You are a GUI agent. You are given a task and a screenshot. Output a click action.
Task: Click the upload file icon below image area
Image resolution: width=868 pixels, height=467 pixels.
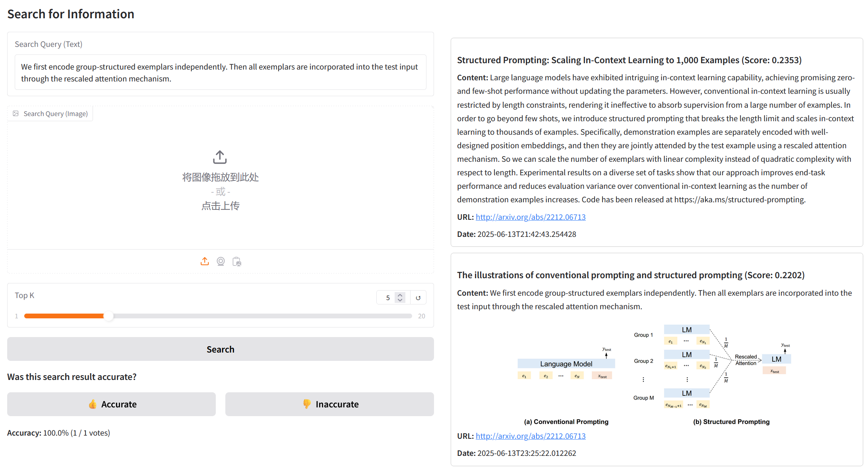205,261
